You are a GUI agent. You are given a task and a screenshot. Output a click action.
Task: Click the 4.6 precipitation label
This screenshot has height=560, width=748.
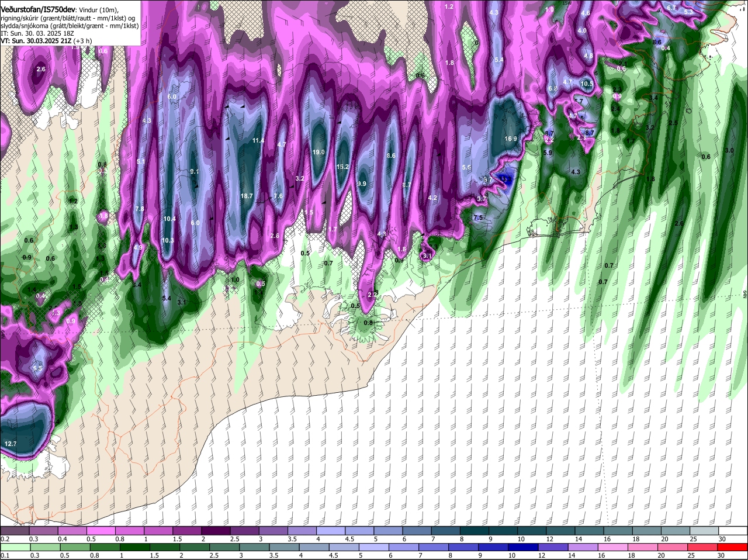pyautogui.click(x=586, y=13)
